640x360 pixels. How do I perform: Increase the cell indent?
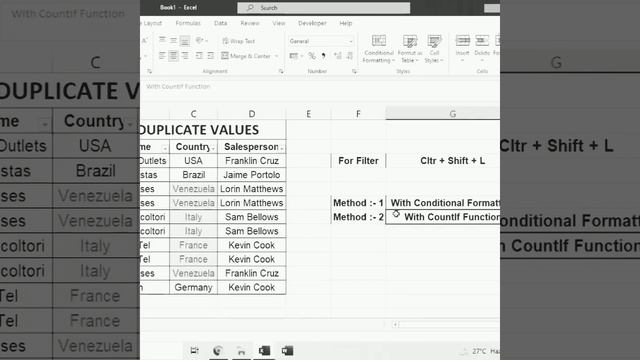point(211,56)
